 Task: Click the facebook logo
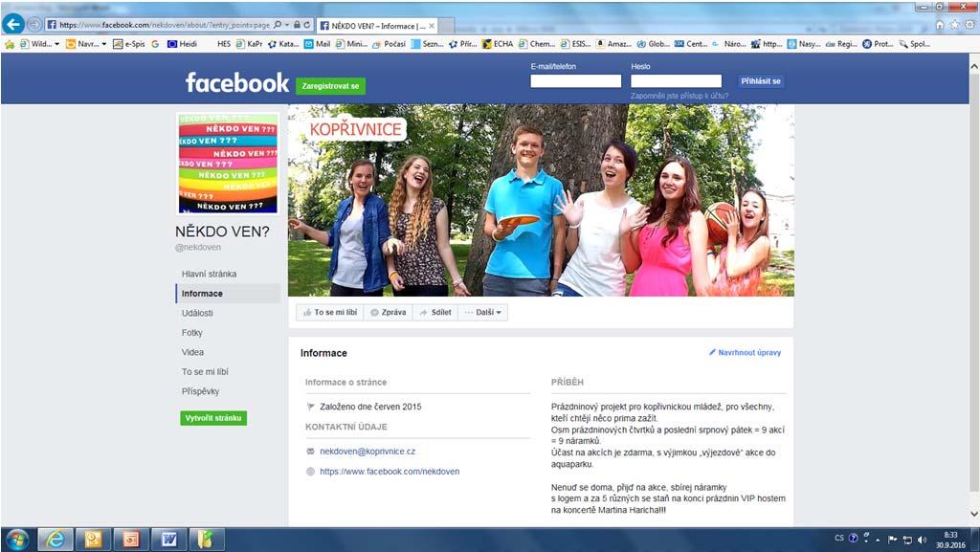pos(237,82)
